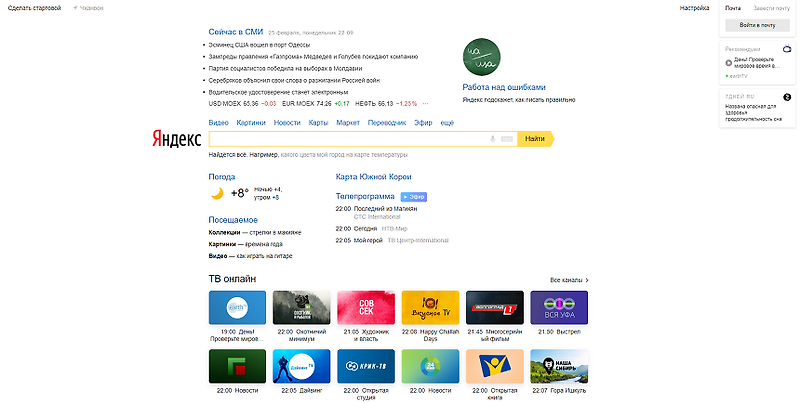Click Сделать стартовой link
800x403 pixels.
point(35,8)
